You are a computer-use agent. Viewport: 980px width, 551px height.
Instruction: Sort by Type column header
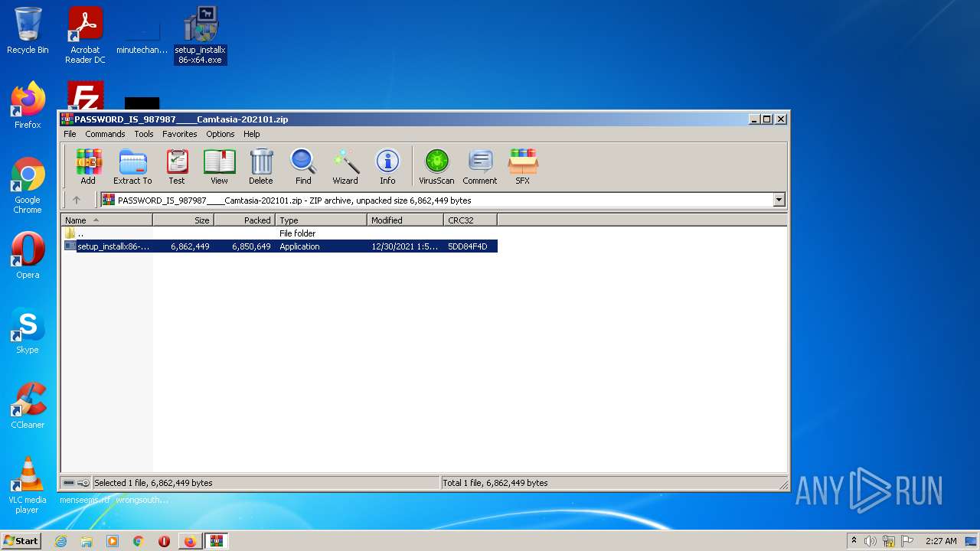322,220
